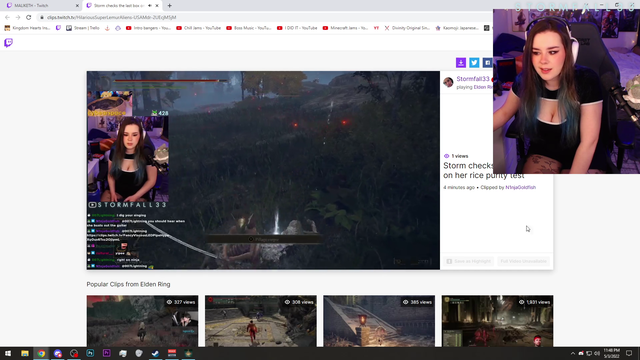The image size is (640, 360).
Task: Share the clip on Facebook
Action: (487, 62)
